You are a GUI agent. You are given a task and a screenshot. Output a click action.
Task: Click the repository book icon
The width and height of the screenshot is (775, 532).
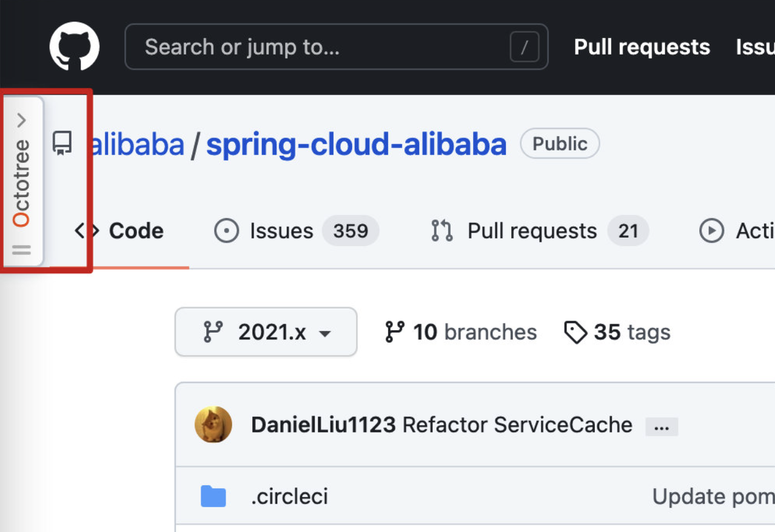point(62,144)
